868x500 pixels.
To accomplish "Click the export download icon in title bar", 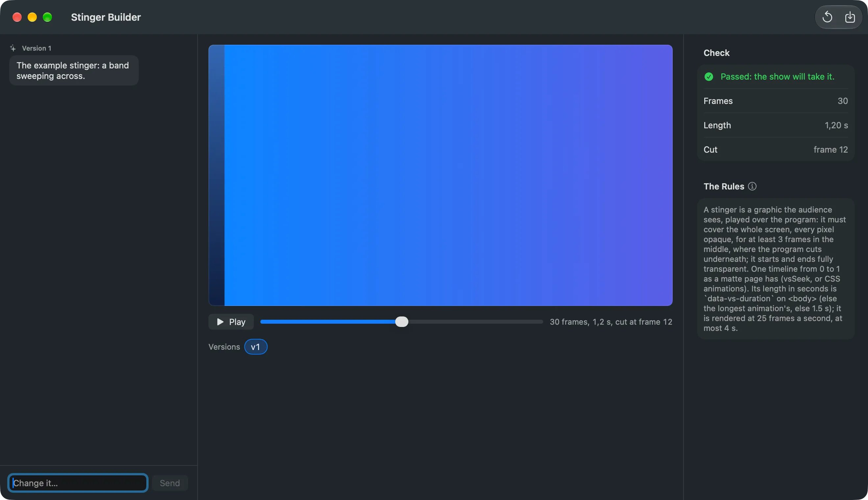I will [x=850, y=17].
